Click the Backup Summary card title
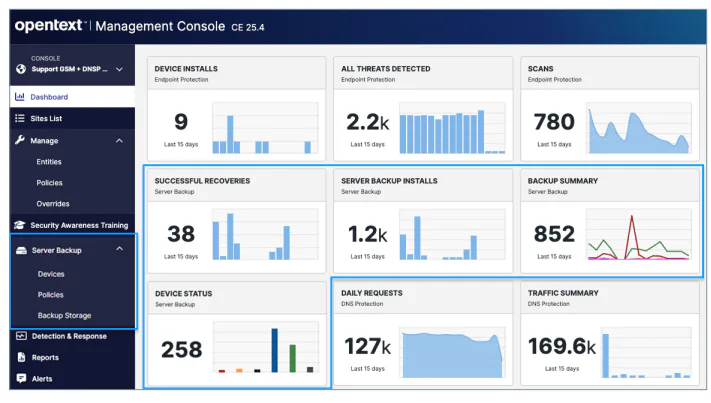This screenshot has height=403, width=711. (563, 181)
